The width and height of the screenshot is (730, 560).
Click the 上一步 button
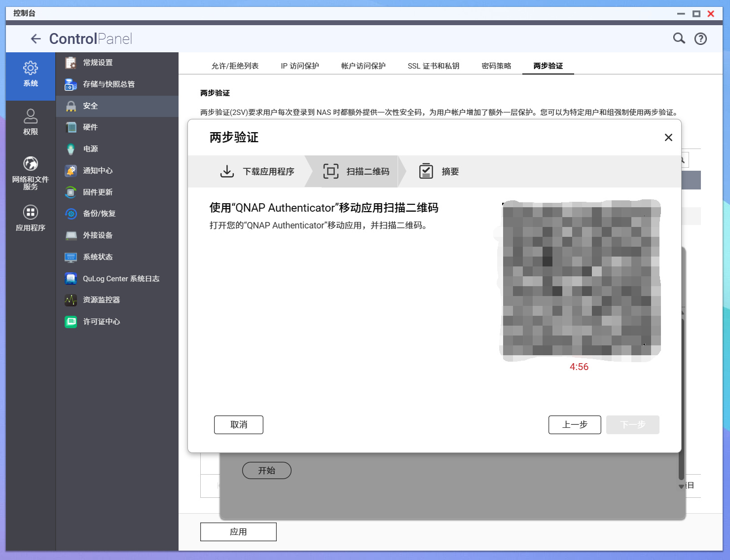pyautogui.click(x=575, y=425)
